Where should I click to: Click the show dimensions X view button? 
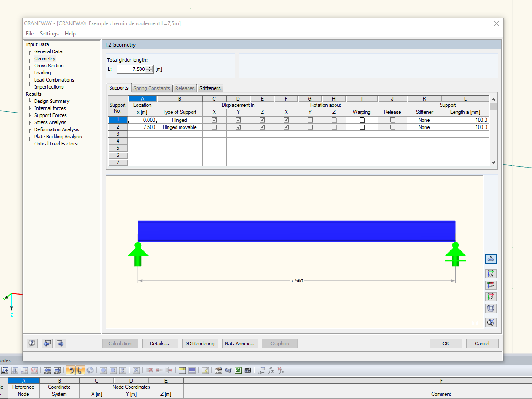(491, 259)
